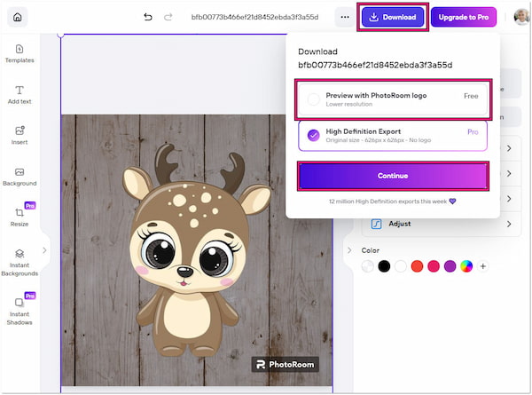Screen dimensions: 532x395
Task: Select High Definition Export option
Action: point(393,136)
